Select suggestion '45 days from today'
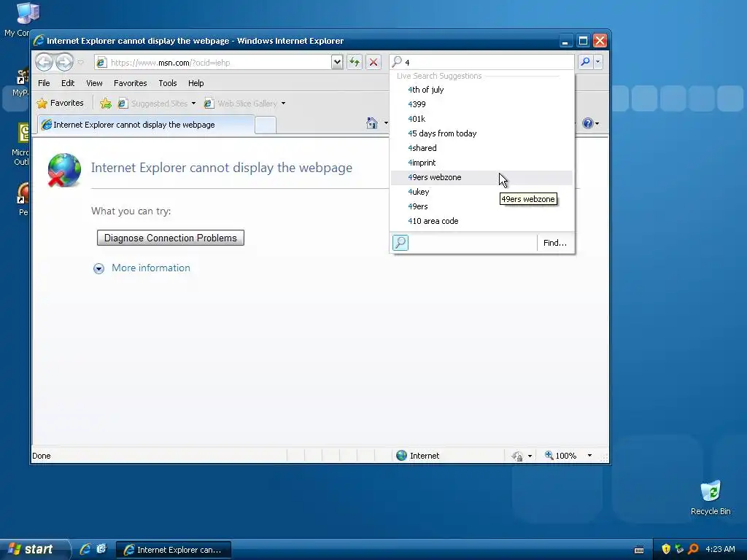Screen dimensions: 747x560 [x=481, y=133]
